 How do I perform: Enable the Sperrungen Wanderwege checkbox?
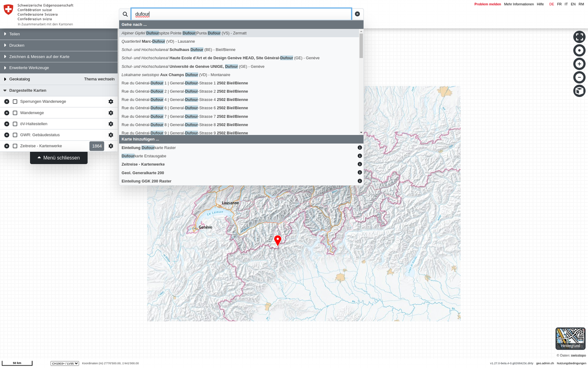15,102
